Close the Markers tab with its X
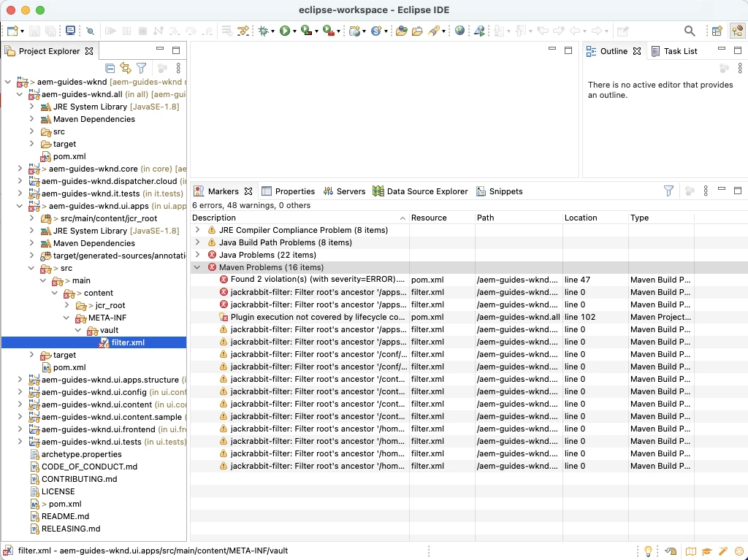The width and height of the screenshot is (748, 560). point(248,191)
